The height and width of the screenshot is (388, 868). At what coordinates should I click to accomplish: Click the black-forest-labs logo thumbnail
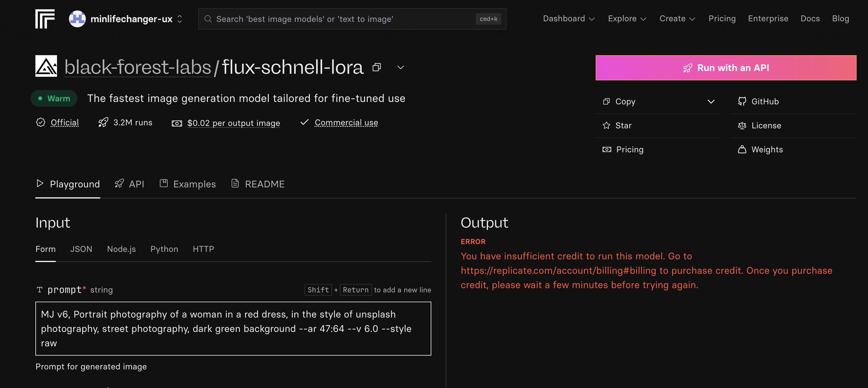[46, 66]
